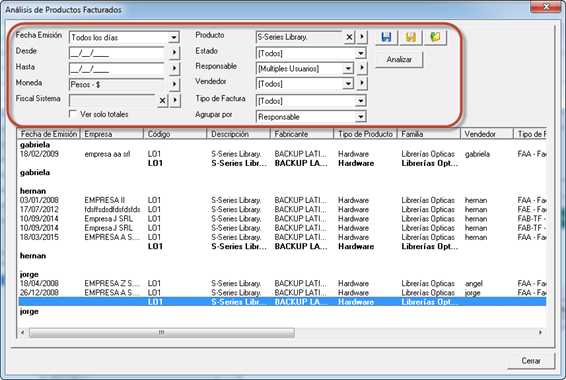The image size is (566, 380).
Task: Expand Estado dropdown
Action: pos(361,53)
